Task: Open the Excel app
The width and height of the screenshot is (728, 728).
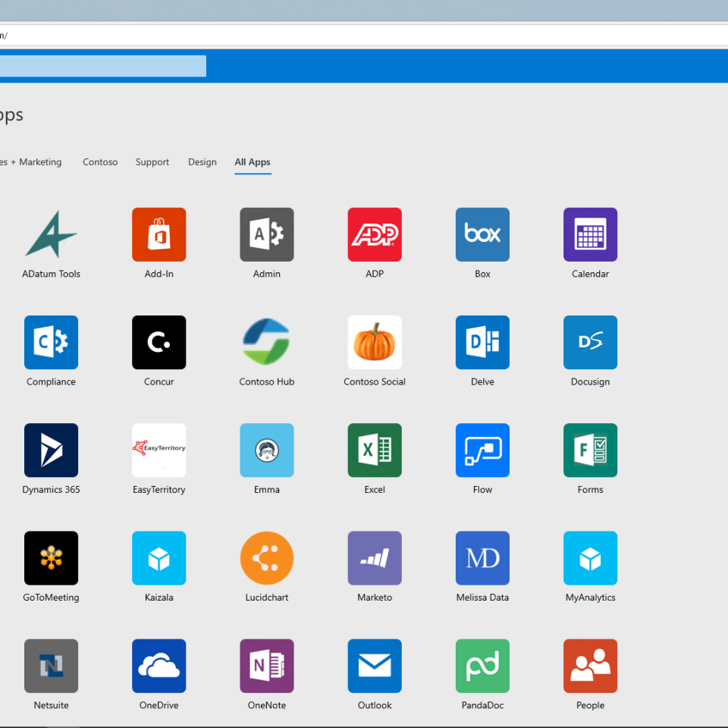Action: pyautogui.click(x=375, y=450)
